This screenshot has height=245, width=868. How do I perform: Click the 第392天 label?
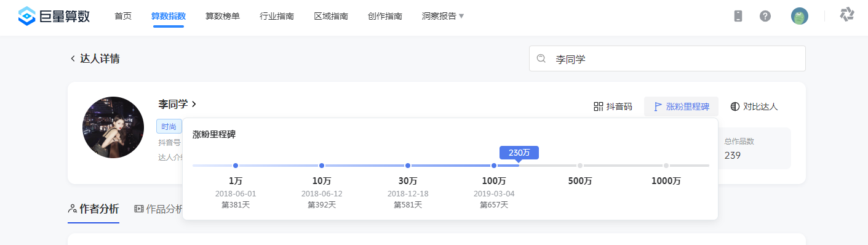pos(322,204)
